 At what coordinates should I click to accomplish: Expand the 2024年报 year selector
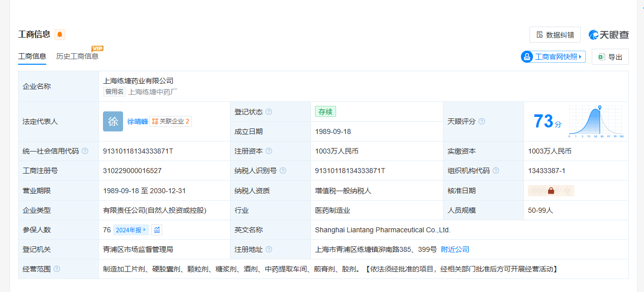(x=131, y=230)
